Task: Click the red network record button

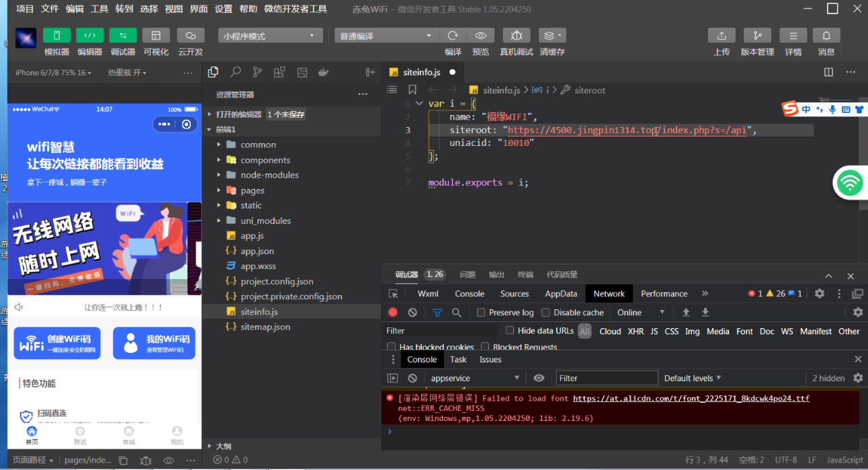Action: [393, 312]
